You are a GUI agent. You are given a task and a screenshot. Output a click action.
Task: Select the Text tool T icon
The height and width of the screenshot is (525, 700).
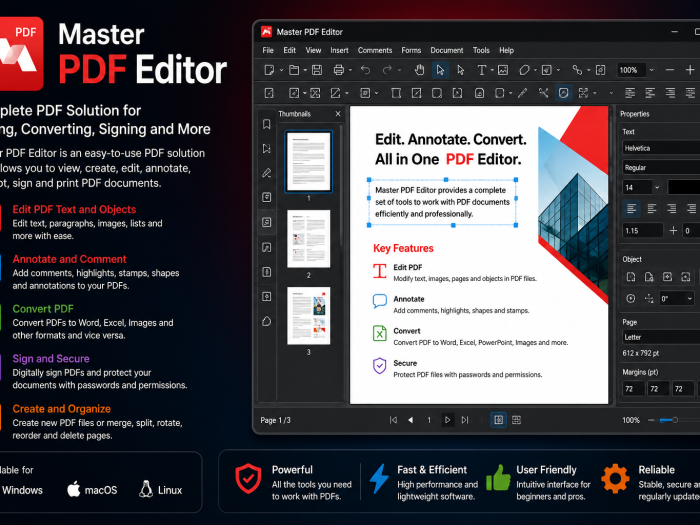coord(482,70)
